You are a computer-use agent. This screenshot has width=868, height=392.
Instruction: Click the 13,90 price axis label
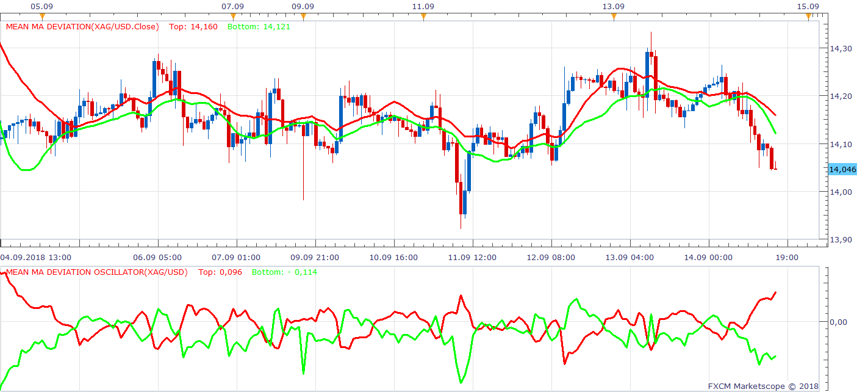click(841, 240)
